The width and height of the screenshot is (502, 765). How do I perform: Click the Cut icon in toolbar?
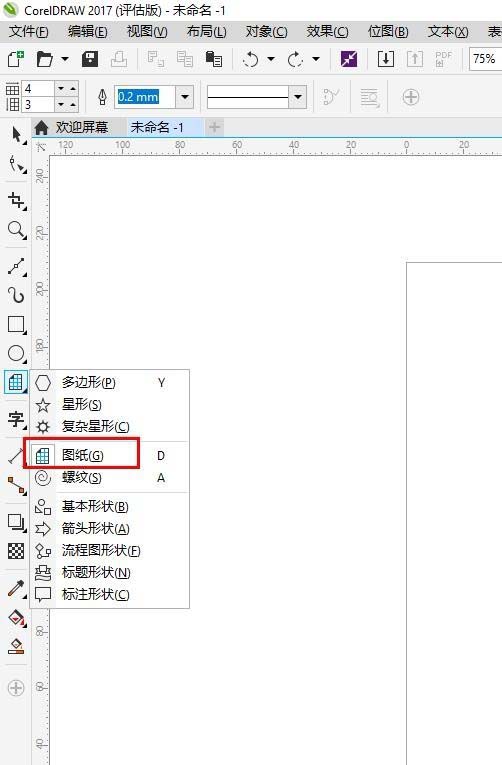[156, 59]
